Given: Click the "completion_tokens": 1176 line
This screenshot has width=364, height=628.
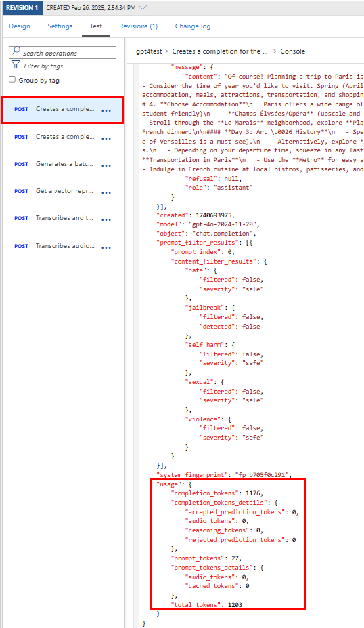Looking at the screenshot, I should click(x=217, y=493).
